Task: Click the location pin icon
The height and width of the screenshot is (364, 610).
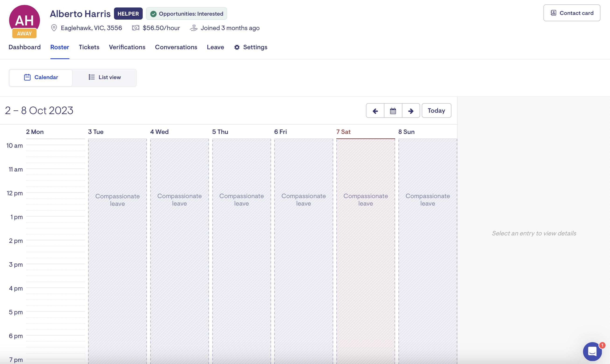Action: (x=54, y=28)
